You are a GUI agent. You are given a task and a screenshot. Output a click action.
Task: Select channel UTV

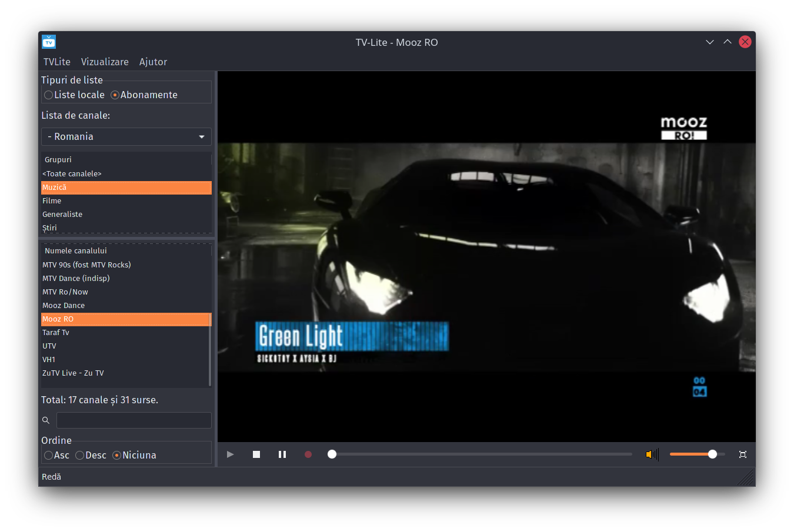[x=125, y=346]
